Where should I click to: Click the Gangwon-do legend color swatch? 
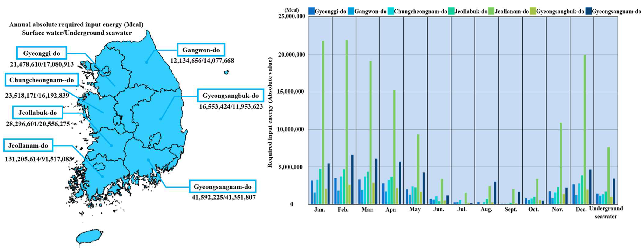tap(351, 11)
